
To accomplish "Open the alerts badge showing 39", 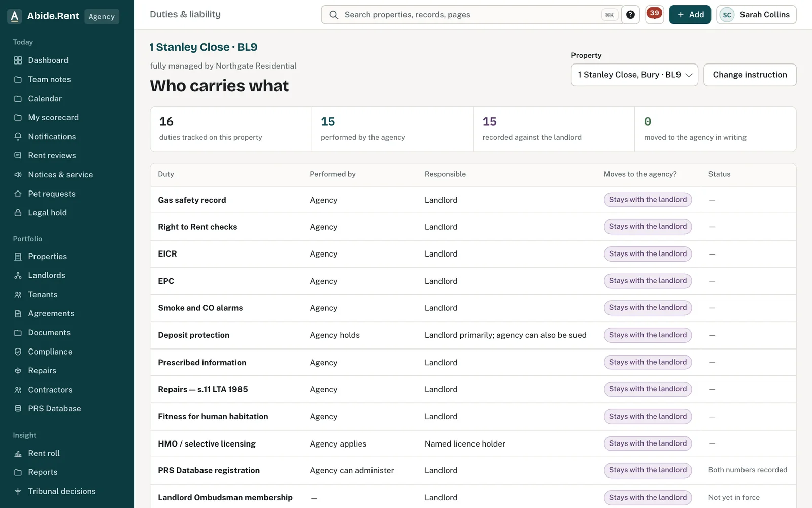I will point(654,14).
